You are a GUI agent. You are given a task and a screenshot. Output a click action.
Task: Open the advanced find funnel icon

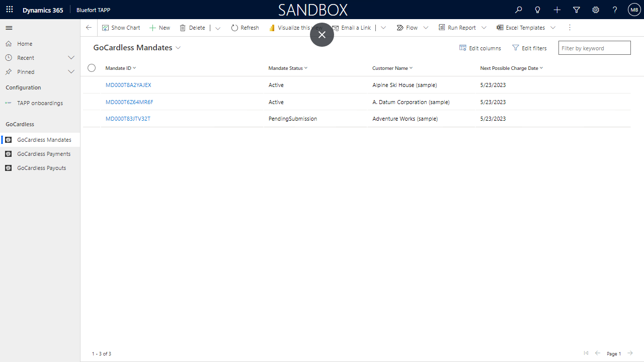click(x=577, y=10)
